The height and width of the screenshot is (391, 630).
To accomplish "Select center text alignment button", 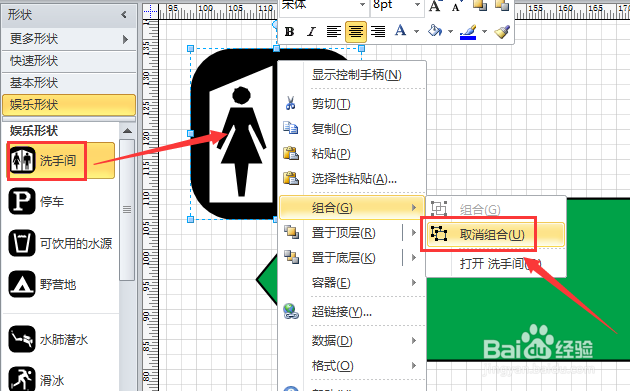I will coord(356,32).
